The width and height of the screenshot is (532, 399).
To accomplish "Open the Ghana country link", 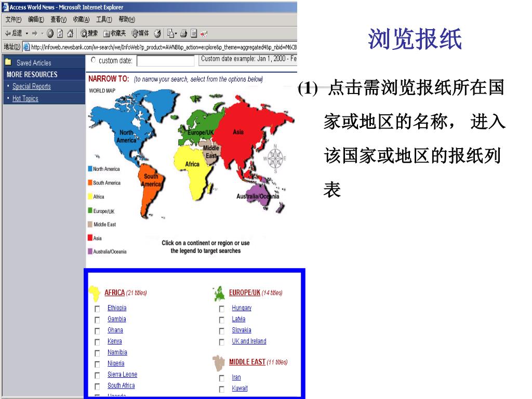I will click(115, 330).
